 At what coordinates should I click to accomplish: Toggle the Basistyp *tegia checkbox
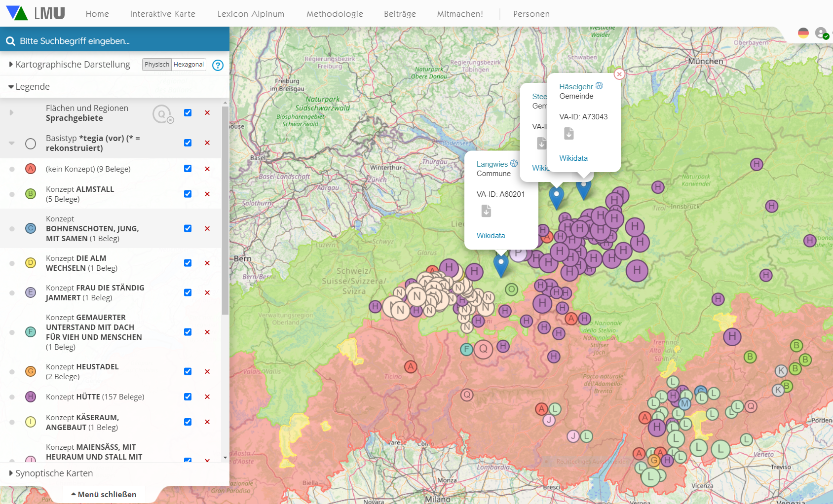188,143
